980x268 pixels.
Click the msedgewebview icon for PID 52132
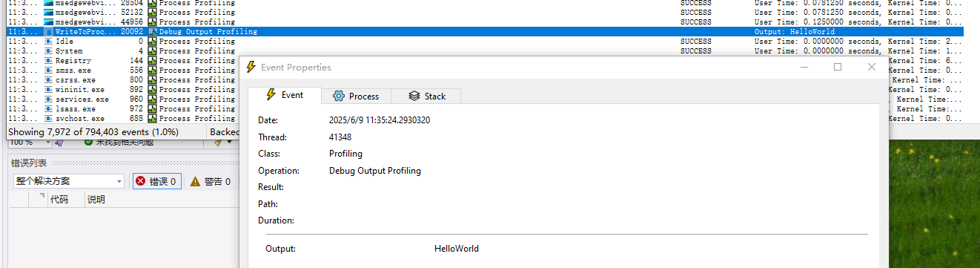(49, 13)
